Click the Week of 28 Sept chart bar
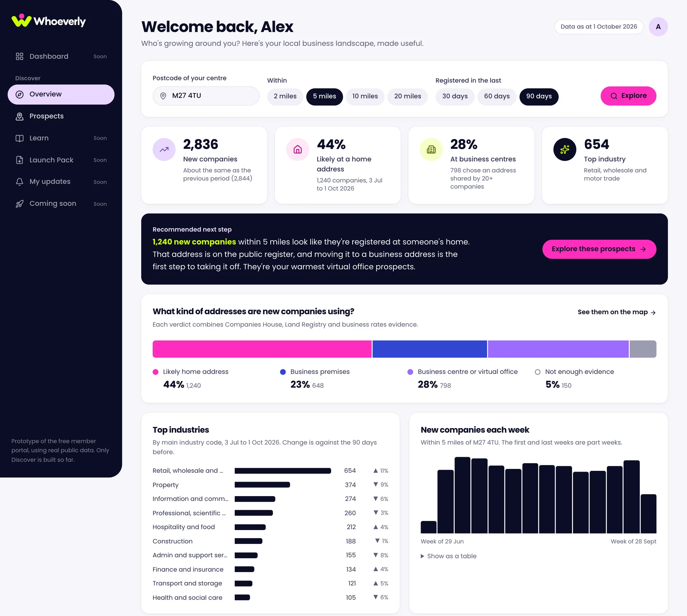The image size is (687, 616). point(648,514)
